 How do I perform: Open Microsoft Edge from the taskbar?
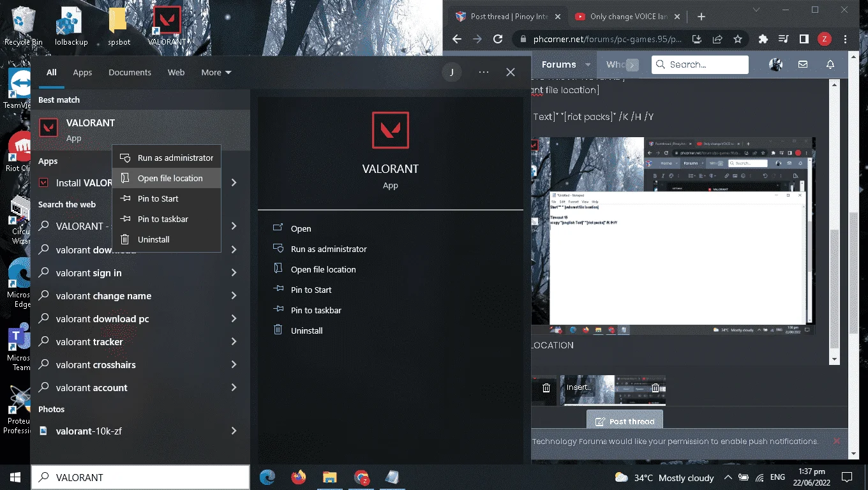[267, 477]
